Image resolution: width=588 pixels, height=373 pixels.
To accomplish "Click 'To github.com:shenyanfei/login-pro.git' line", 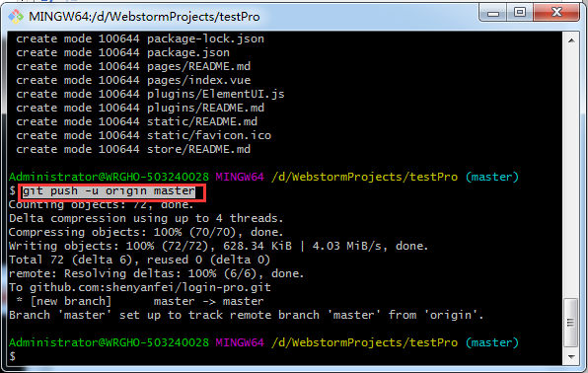I will [140, 288].
